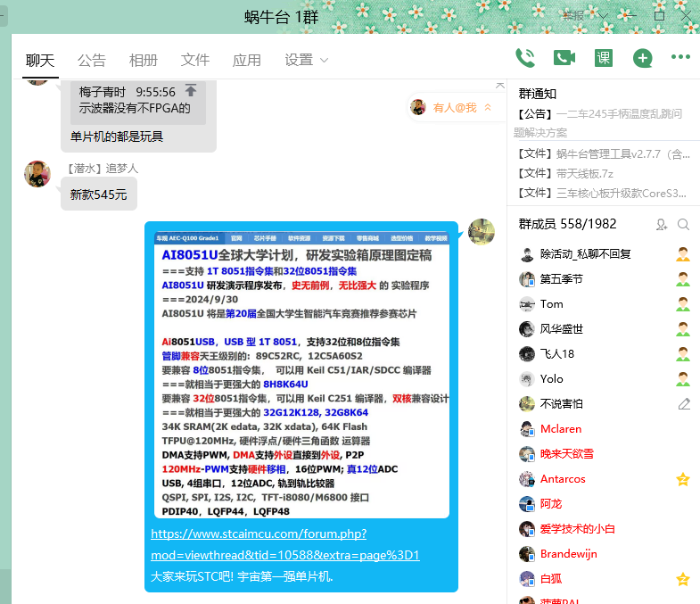Click avatar of member 飞人18
The width and height of the screenshot is (700, 604).
click(x=527, y=354)
